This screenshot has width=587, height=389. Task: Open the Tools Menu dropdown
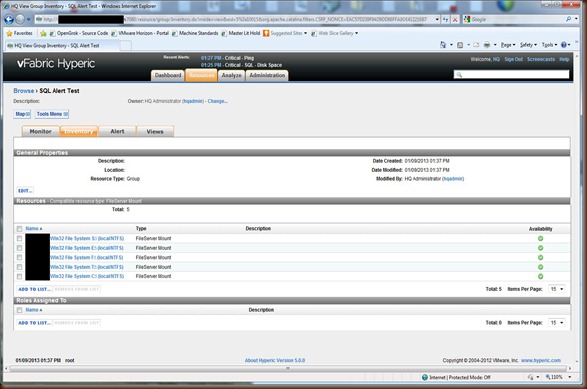coord(52,114)
